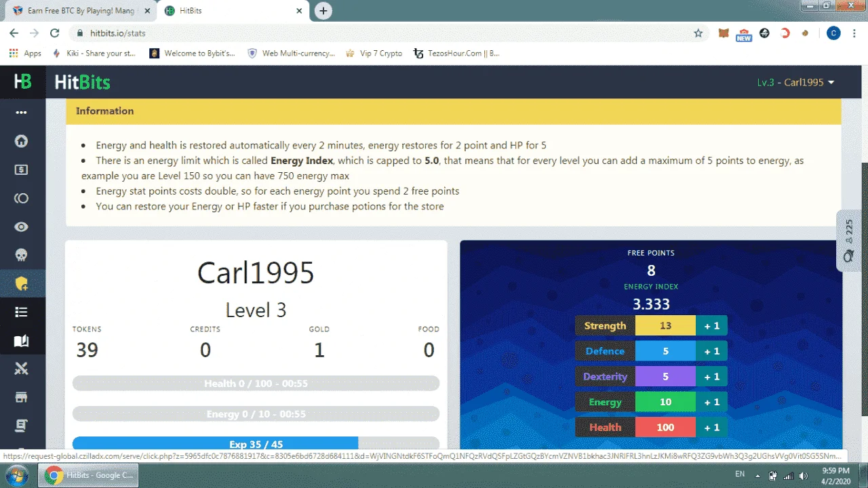Image resolution: width=868 pixels, height=488 pixels.
Task: Open the Kiki - Share your st... bookmark
Action: pos(94,54)
